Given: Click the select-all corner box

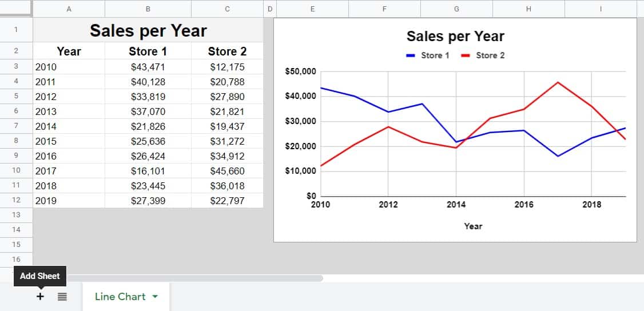Looking at the screenshot, I should pyautogui.click(x=16, y=9).
